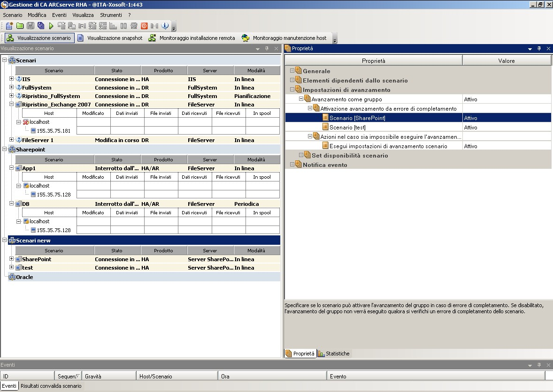
Task: Collapse the Avanzamento come gruppo node
Action: 301,99
